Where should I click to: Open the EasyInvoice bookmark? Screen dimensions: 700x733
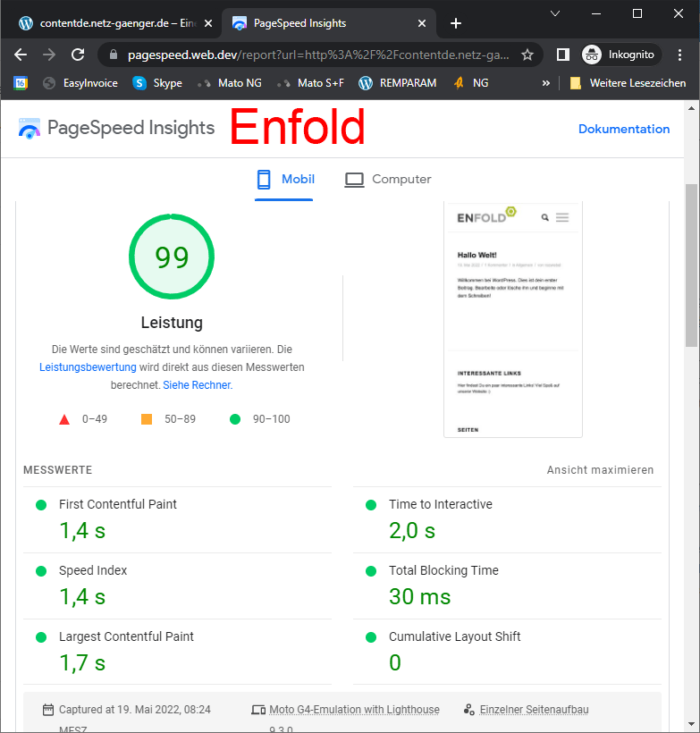[80, 83]
